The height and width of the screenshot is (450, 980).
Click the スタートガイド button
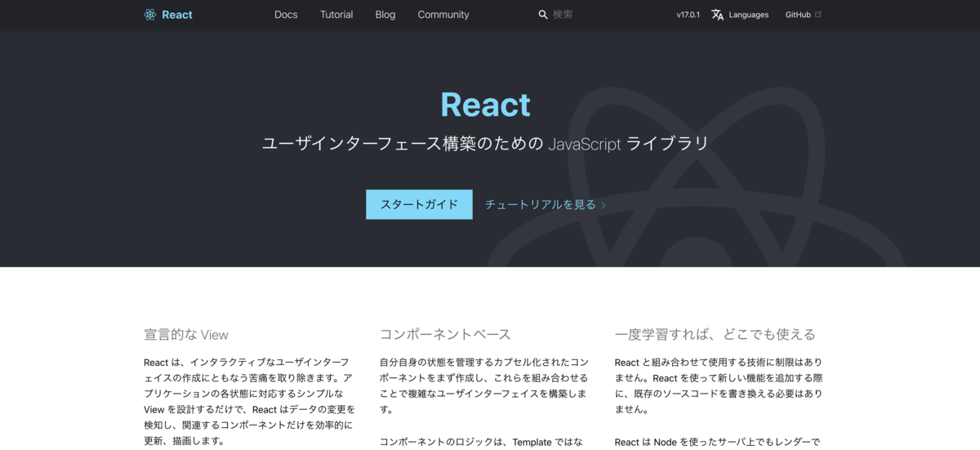tap(419, 204)
